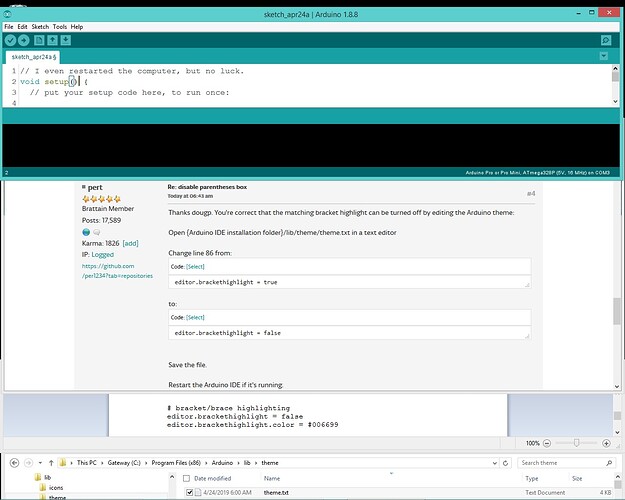Click 'Arduino' breadcrumb segment

tap(222, 463)
